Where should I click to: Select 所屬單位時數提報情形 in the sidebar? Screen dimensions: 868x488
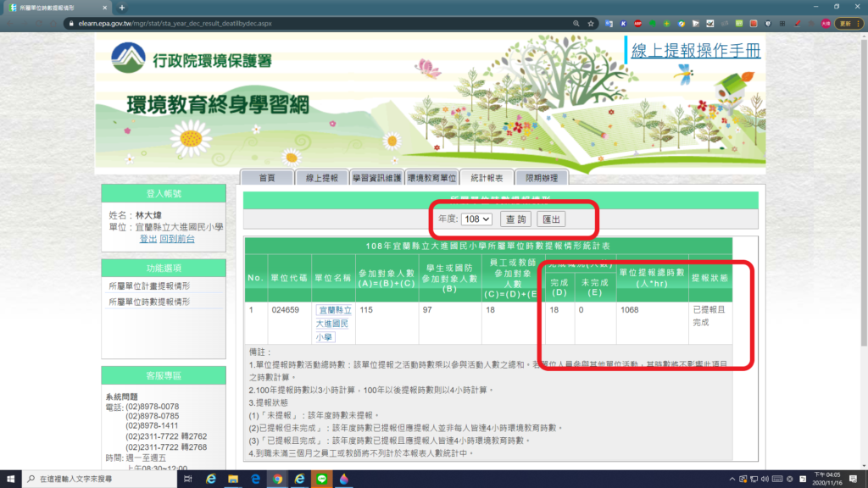point(149,302)
